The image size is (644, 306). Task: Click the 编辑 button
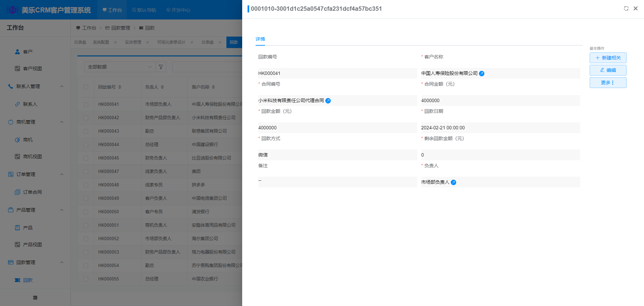pos(608,70)
